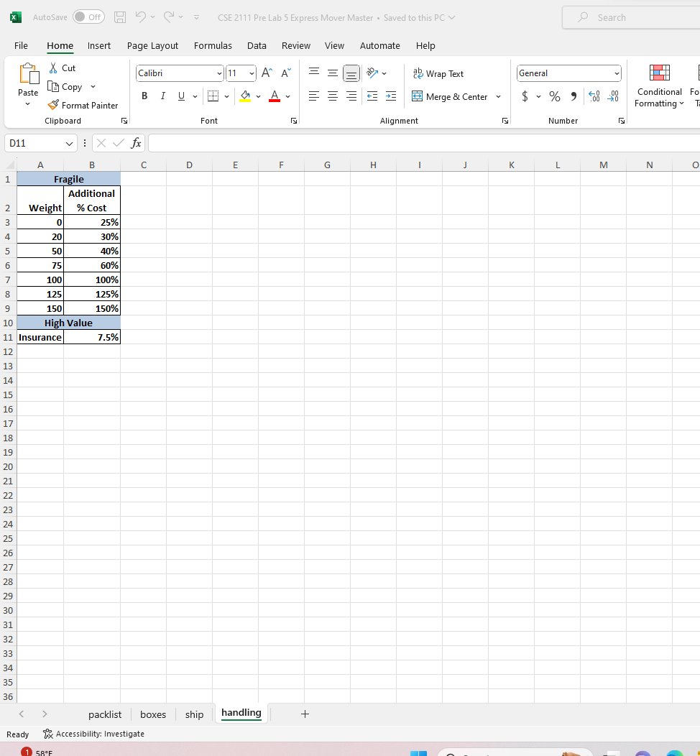
Task: Click Increase Decimal icon
Action: click(x=594, y=96)
